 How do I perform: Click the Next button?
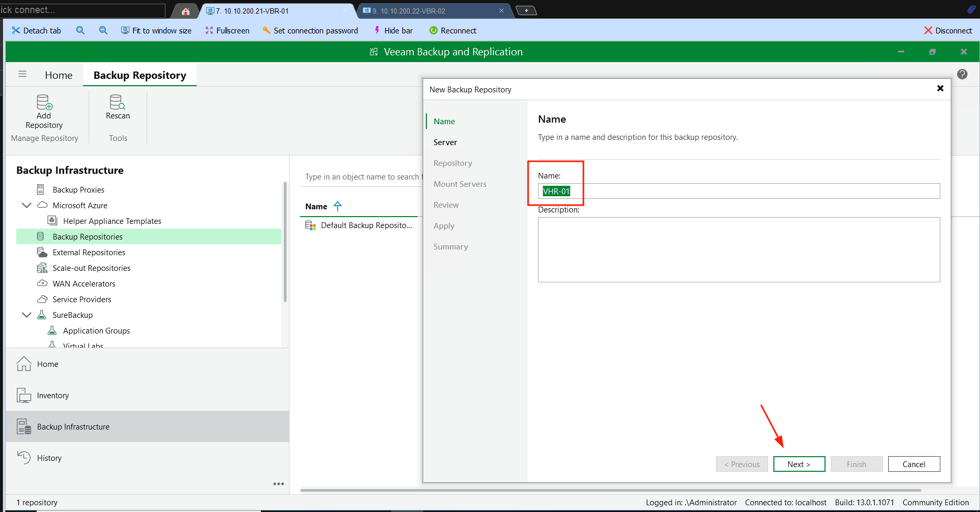(799, 464)
